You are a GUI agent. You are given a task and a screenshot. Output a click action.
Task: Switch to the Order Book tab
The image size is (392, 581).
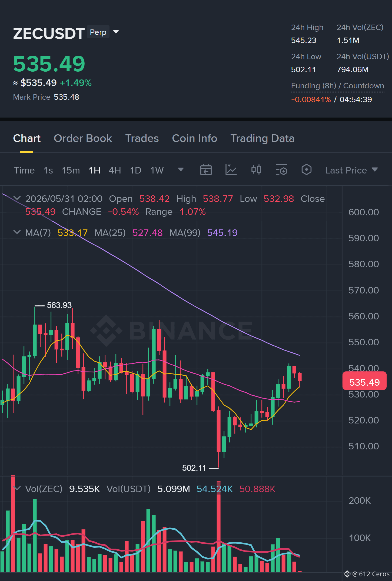click(x=83, y=138)
